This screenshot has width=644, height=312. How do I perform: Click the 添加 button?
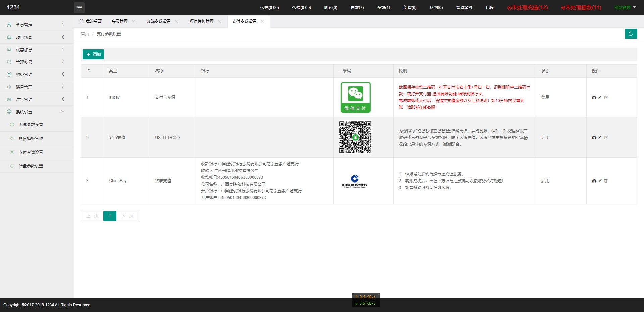click(93, 54)
